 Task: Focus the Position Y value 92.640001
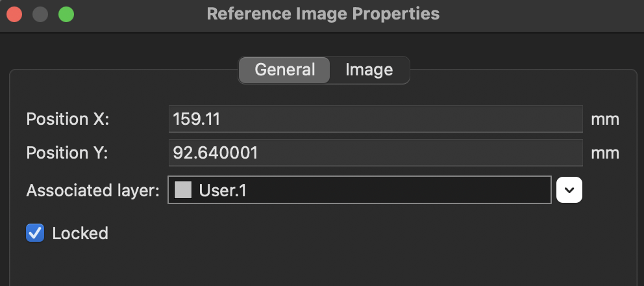[x=375, y=153]
